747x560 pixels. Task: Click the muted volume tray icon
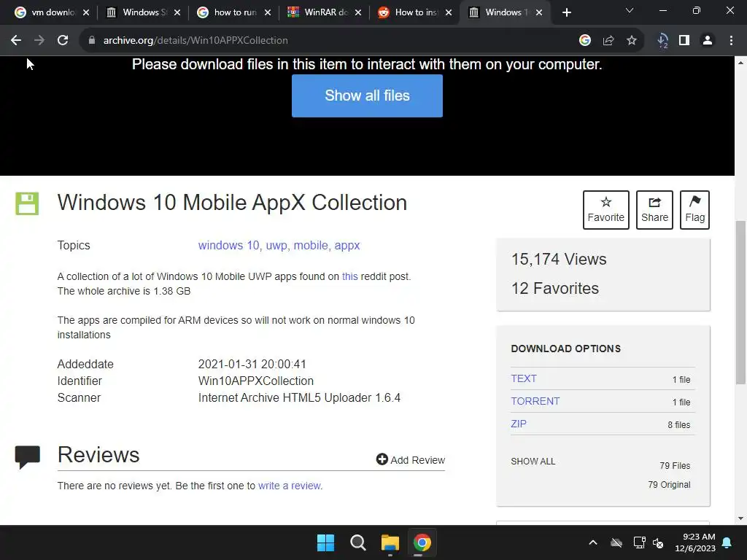click(658, 542)
